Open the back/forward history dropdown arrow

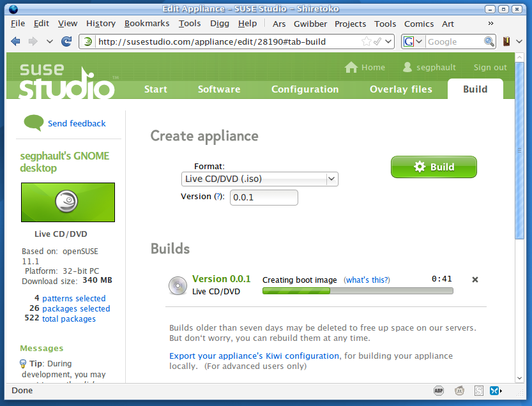click(50, 41)
